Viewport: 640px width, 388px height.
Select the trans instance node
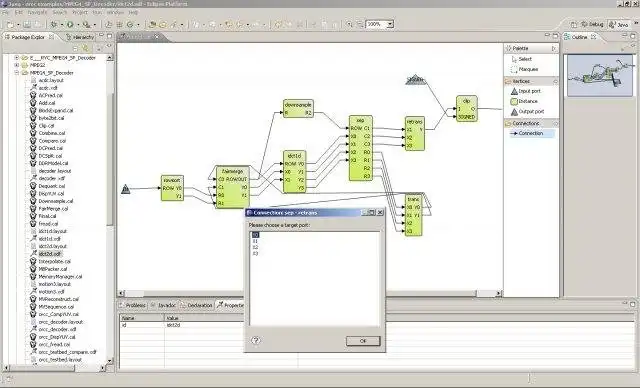[413, 215]
